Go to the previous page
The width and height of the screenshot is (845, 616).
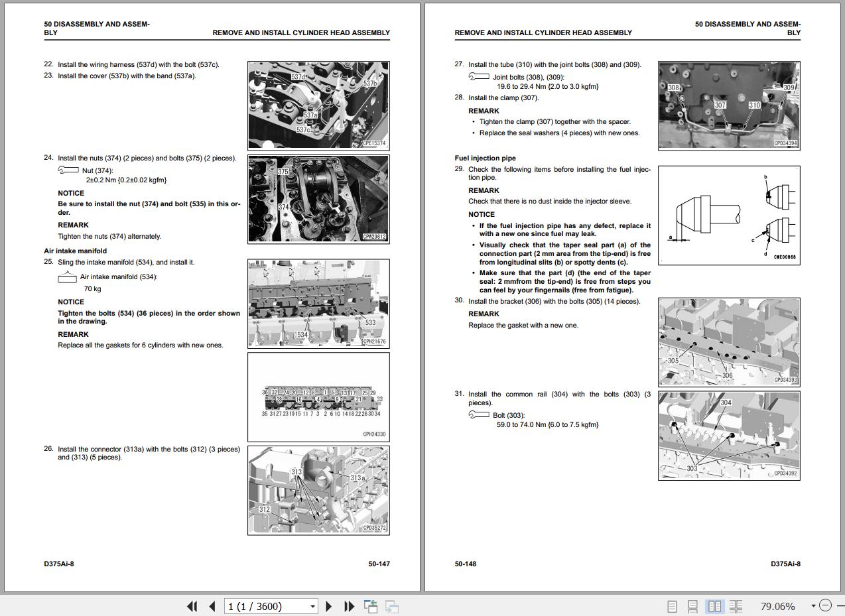coord(212,606)
